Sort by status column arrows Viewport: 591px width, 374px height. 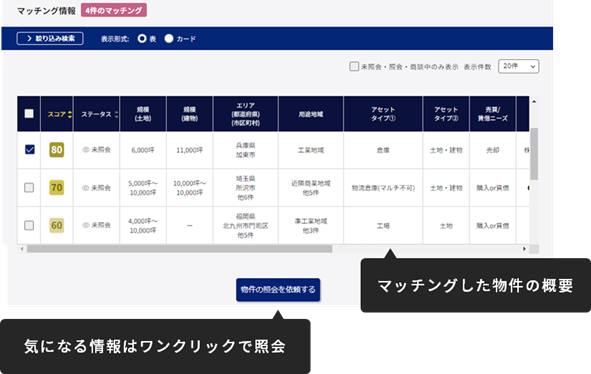point(116,114)
